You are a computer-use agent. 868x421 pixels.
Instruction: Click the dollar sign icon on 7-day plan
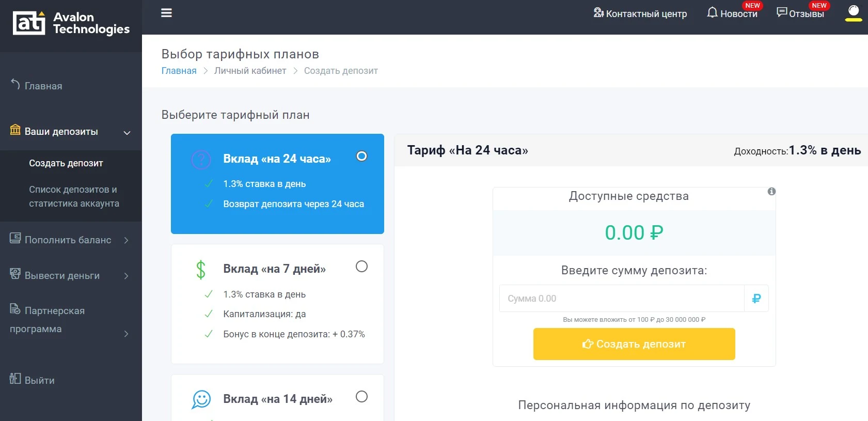[x=201, y=270]
